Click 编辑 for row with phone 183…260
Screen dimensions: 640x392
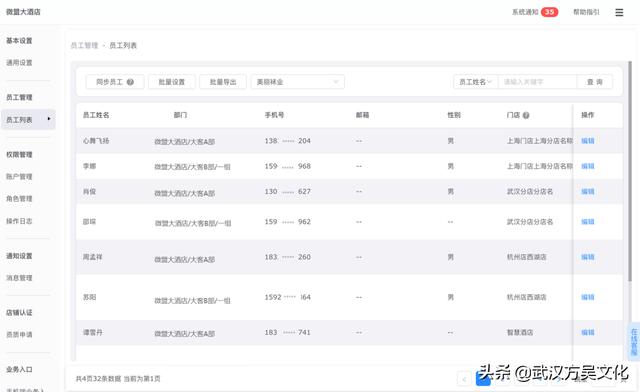pyautogui.click(x=588, y=257)
